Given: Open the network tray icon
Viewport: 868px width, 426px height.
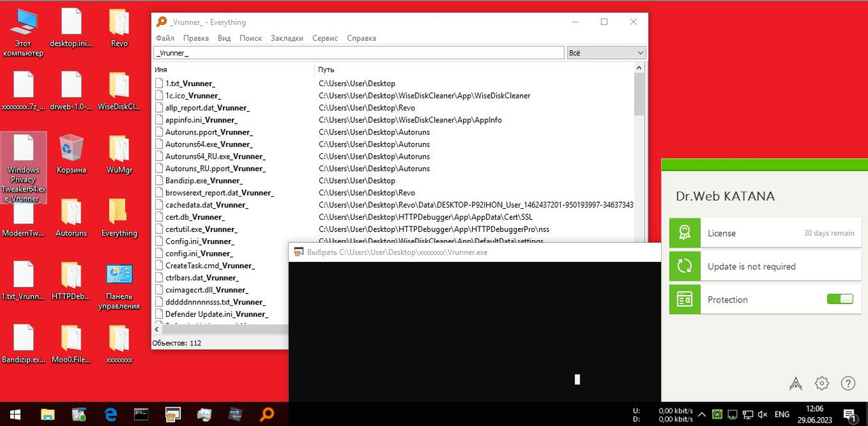Looking at the screenshot, I should 747,414.
